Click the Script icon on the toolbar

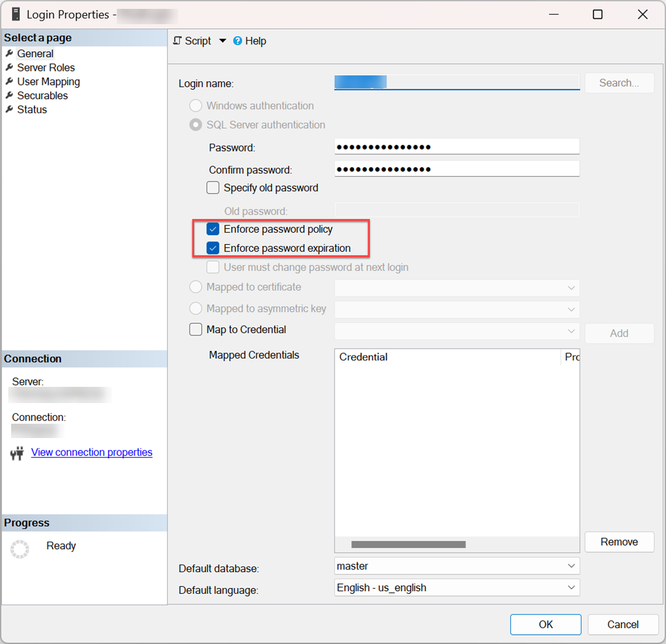click(177, 40)
